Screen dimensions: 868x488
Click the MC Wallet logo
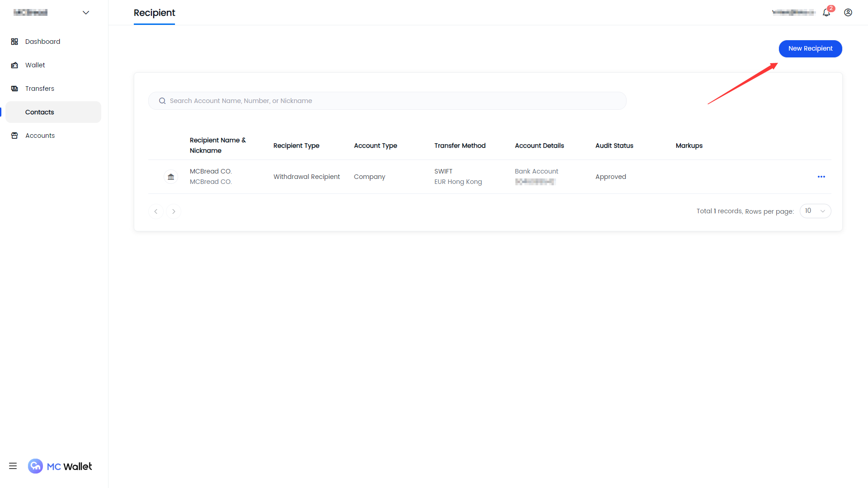click(x=60, y=466)
